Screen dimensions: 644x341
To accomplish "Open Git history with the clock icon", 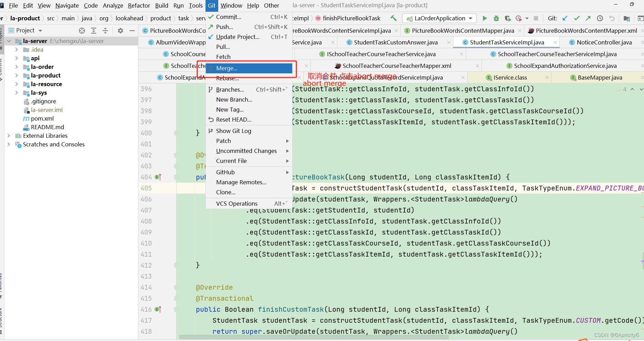I will tap(600, 18).
